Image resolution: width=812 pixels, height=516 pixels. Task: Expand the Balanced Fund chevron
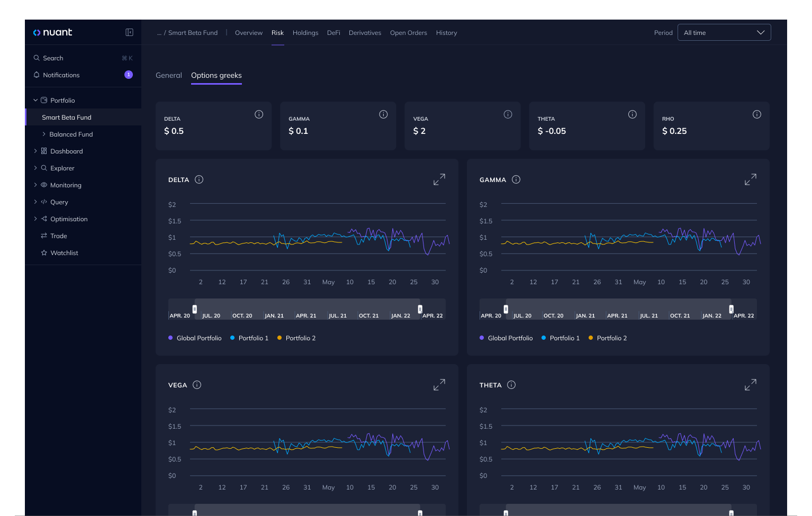pos(44,134)
